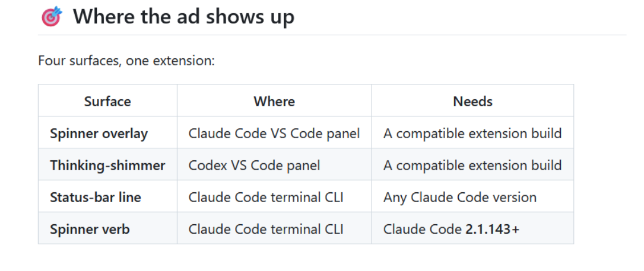Click the 'Four surfaces, one extension:' text
644x271 pixels.
(127, 61)
